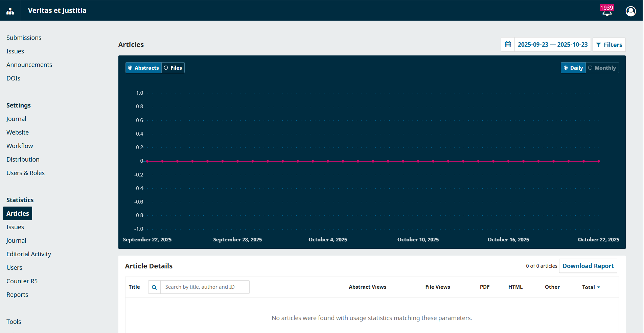Click the Download Report button

(588, 266)
